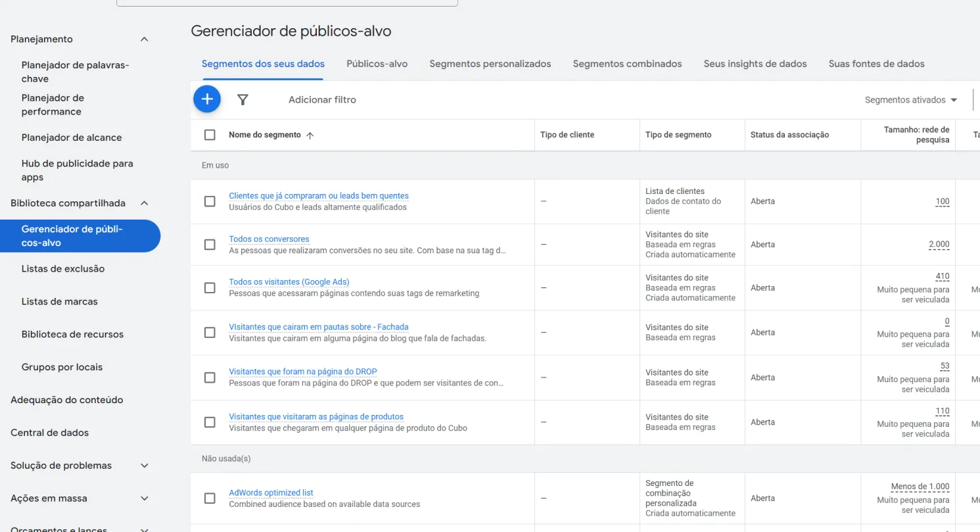Click sort arrow beside Nome do segmento
980x532 pixels.
point(310,135)
